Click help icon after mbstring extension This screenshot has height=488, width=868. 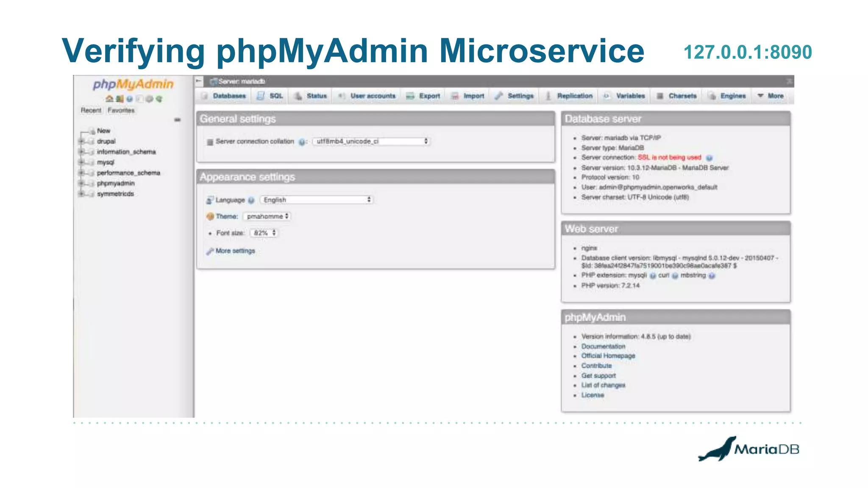coord(712,276)
